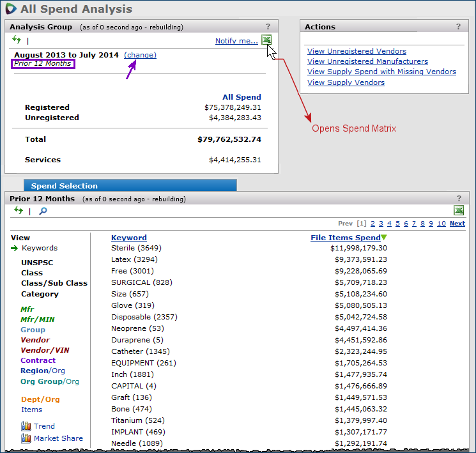Click the magnifier search icon
Image resolution: width=476 pixels, height=453 pixels.
click(43, 211)
